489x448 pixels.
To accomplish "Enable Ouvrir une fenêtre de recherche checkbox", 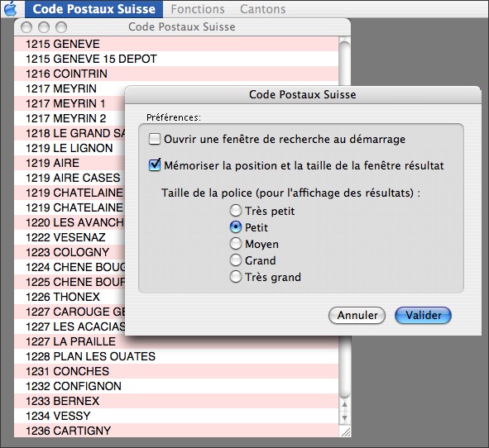I will pos(155,139).
